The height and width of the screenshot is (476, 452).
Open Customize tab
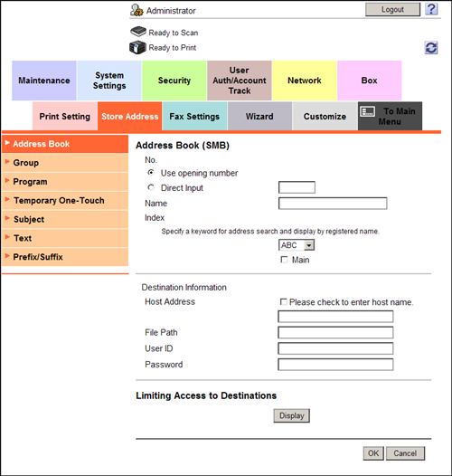pyautogui.click(x=325, y=116)
